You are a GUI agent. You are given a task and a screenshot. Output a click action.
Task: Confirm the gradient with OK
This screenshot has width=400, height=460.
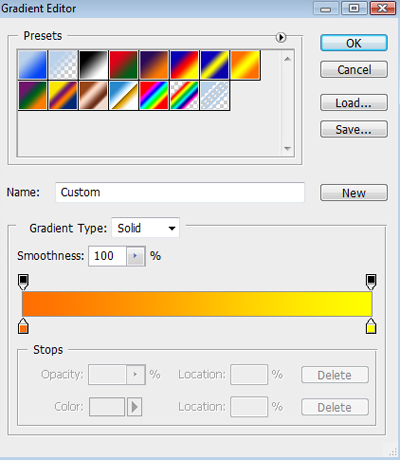(354, 43)
